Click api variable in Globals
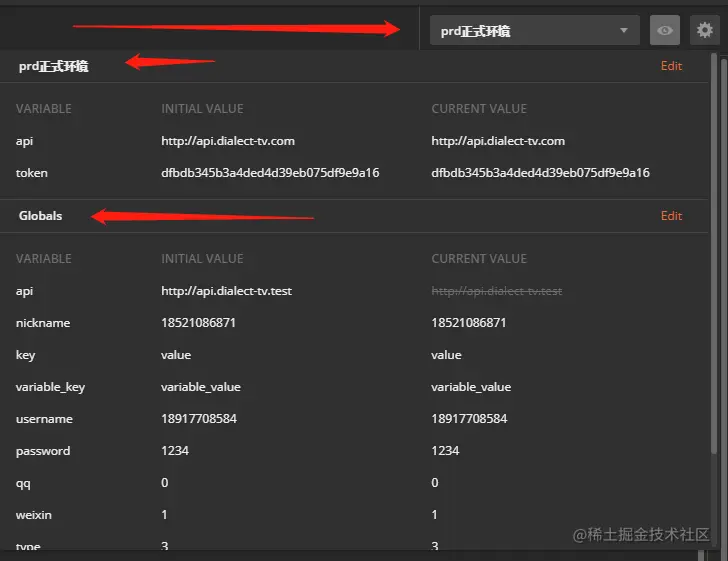The image size is (728, 561). [x=24, y=291]
